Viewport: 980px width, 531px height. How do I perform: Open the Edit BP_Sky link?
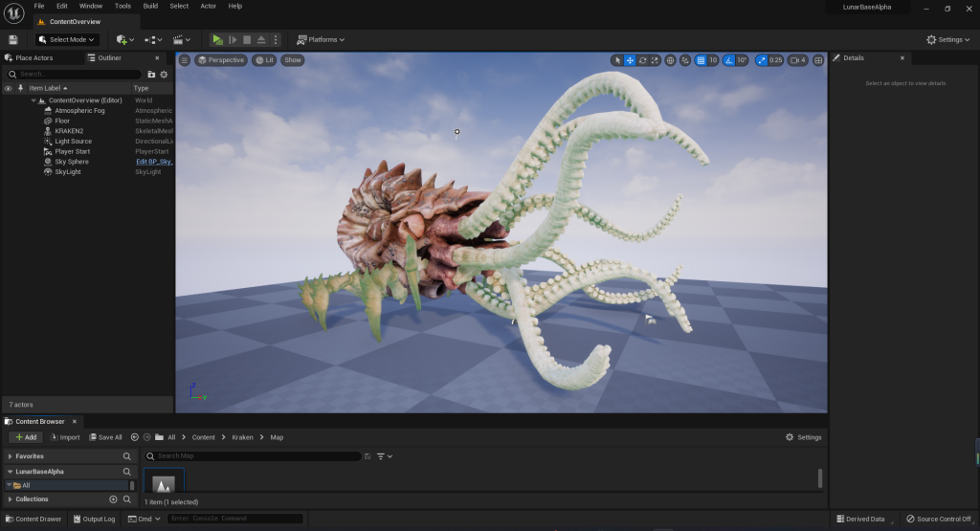pos(154,162)
